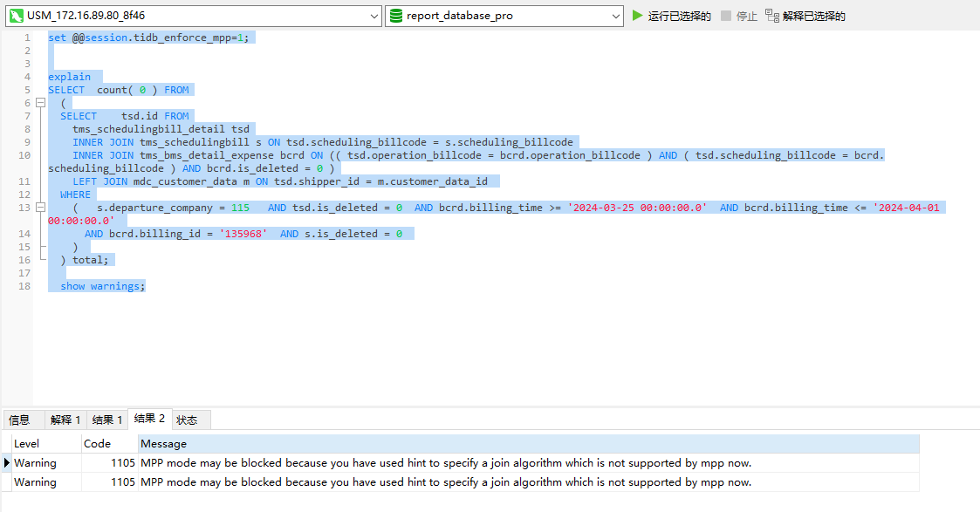This screenshot has height=512, width=980.
Task: Click the gray stop square icon
Action: pos(726,16)
